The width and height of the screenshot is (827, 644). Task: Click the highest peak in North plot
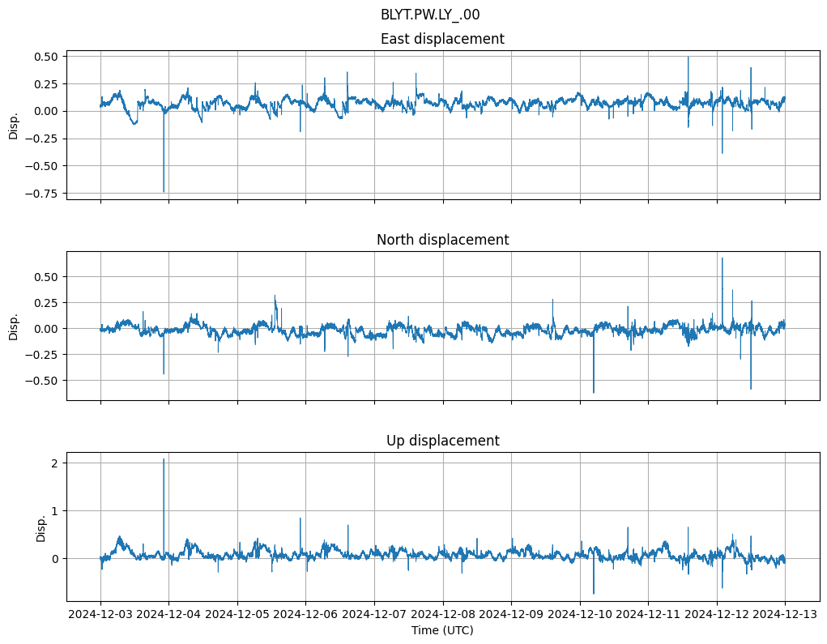click(723, 258)
